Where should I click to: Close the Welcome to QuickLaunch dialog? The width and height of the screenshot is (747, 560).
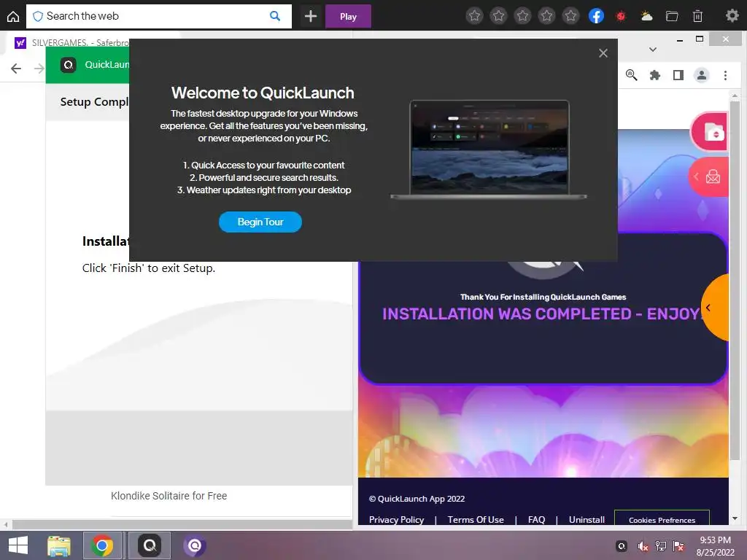coord(603,53)
